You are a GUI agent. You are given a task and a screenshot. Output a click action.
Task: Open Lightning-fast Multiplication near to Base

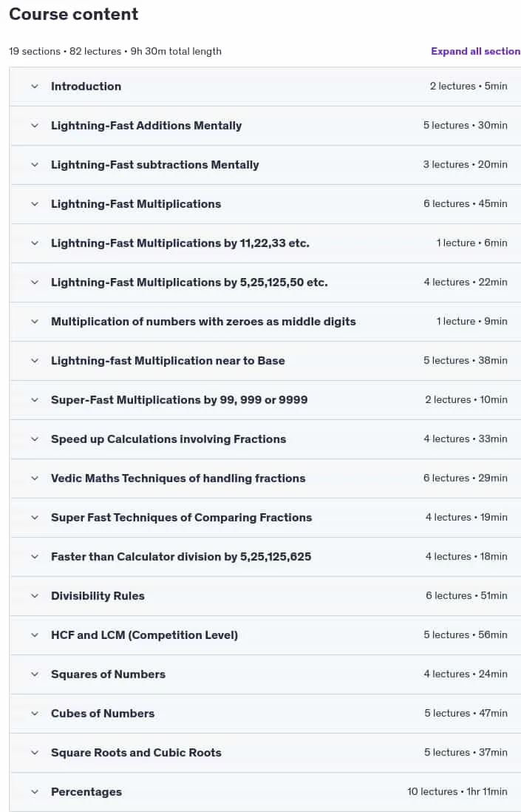coord(168,361)
